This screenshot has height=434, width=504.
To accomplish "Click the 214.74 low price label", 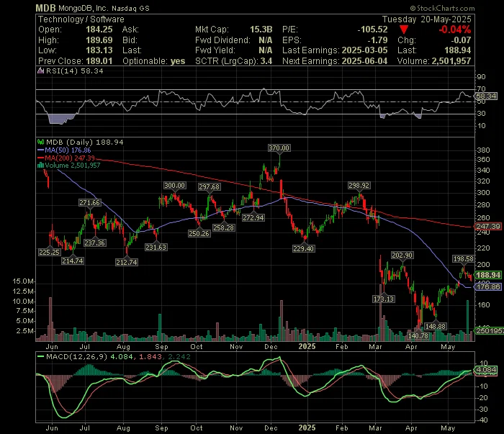I will 73,261.
